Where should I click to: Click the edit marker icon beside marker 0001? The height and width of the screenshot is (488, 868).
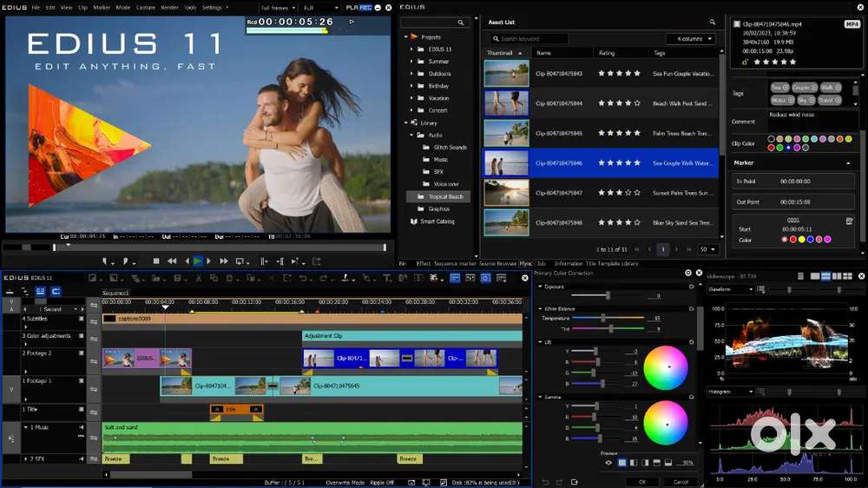(x=849, y=221)
